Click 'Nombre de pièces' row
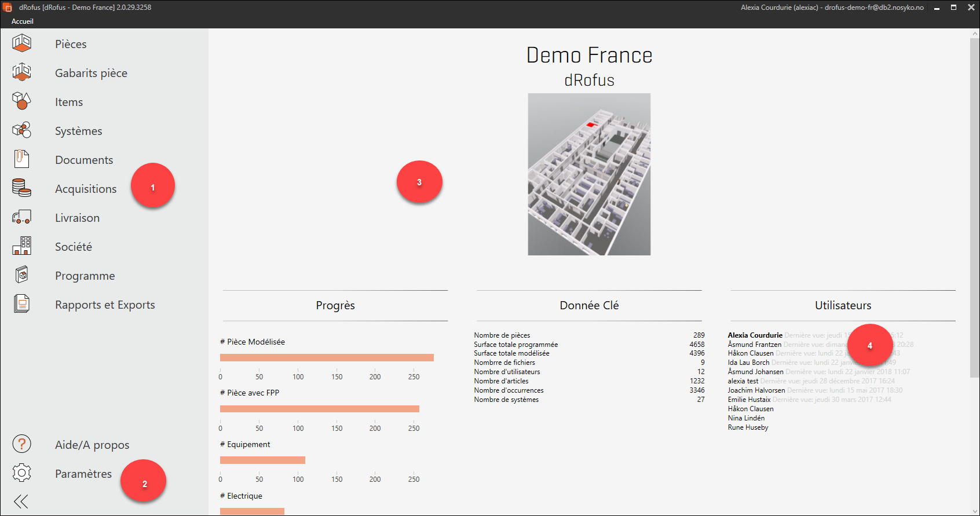 (x=589, y=335)
